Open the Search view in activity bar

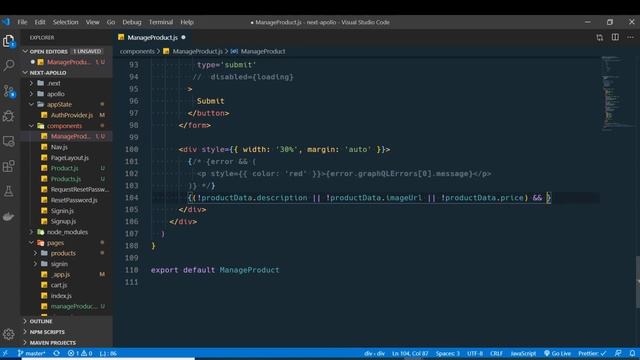pyautogui.click(x=9, y=65)
